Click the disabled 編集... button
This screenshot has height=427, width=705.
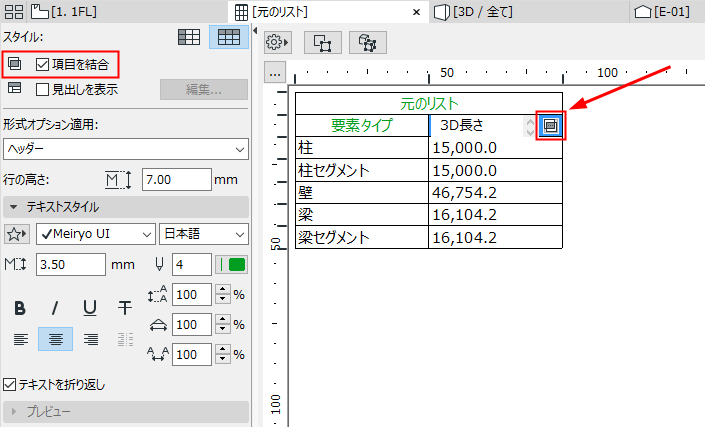click(204, 89)
